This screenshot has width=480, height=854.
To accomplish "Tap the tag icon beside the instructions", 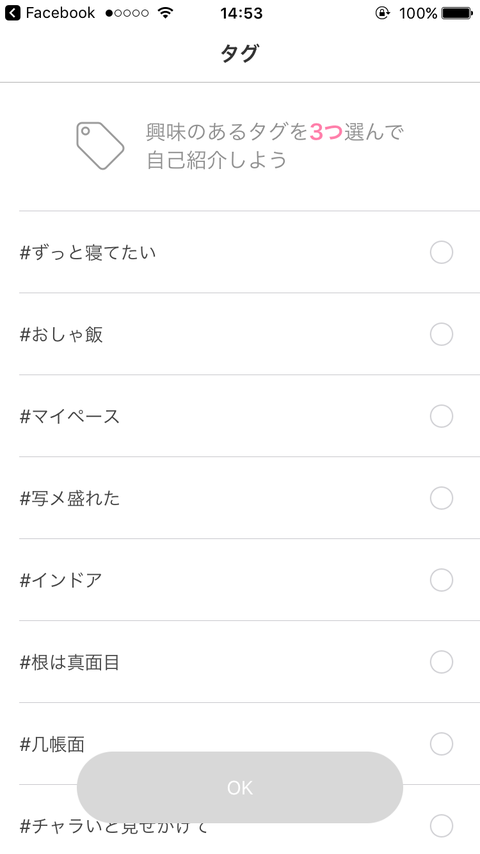I will pyautogui.click(x=100, y=145).
